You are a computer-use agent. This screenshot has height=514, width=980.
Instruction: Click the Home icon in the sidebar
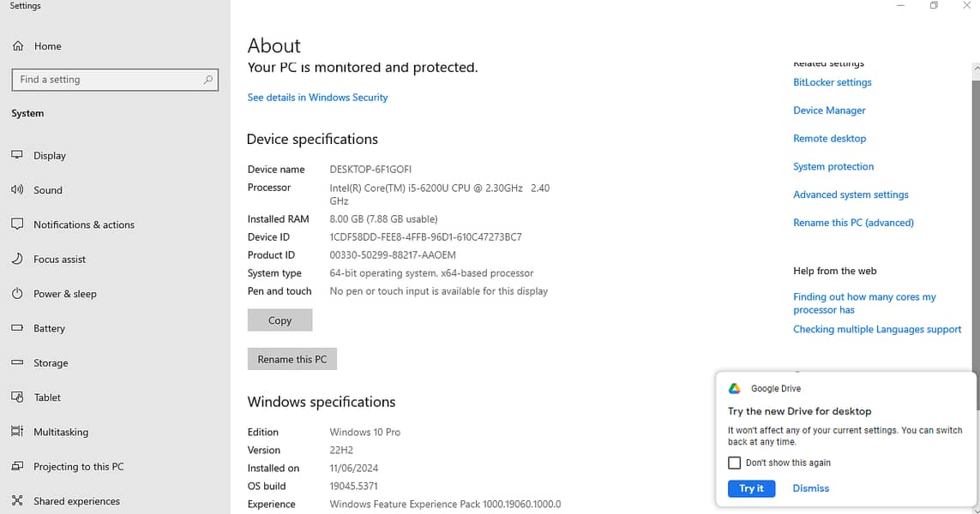18,46
